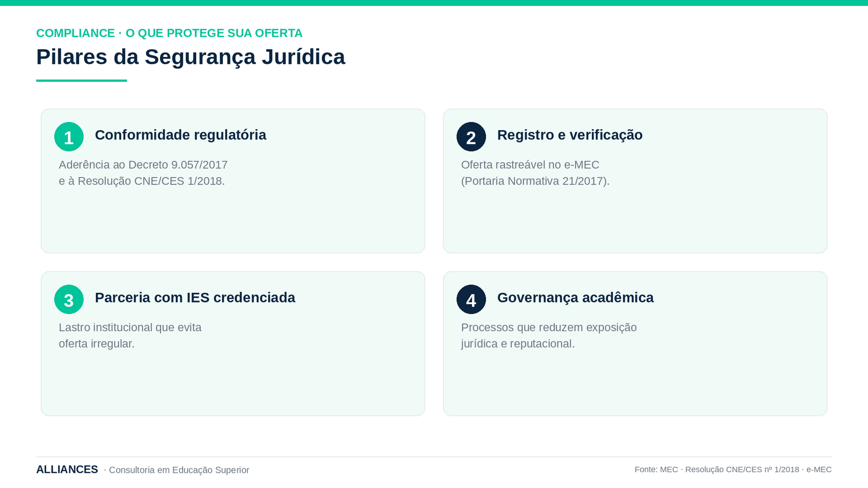Image resolution: width=868 pixels, height=488 pixels.
Task: Click the green number 3 circle badge
Action: pos(69,299)
